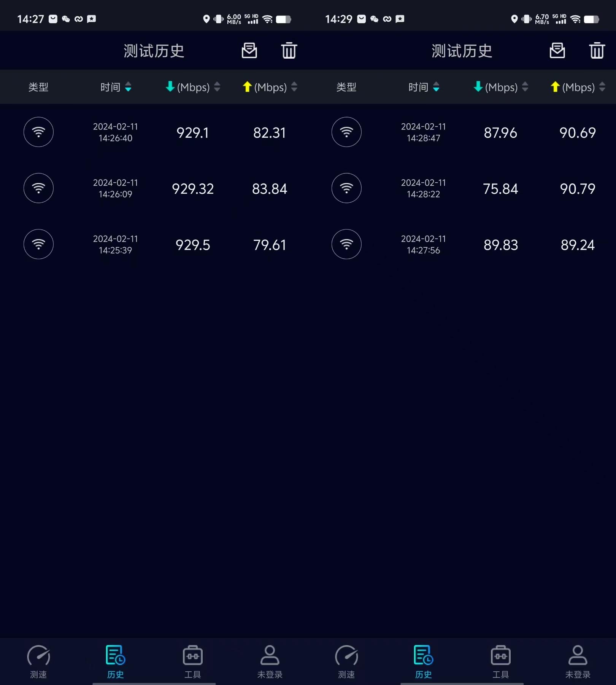Open the 工具 tools tab in right screen
The width and height of the screenshot is (616, 685).
tap(501, 662)
